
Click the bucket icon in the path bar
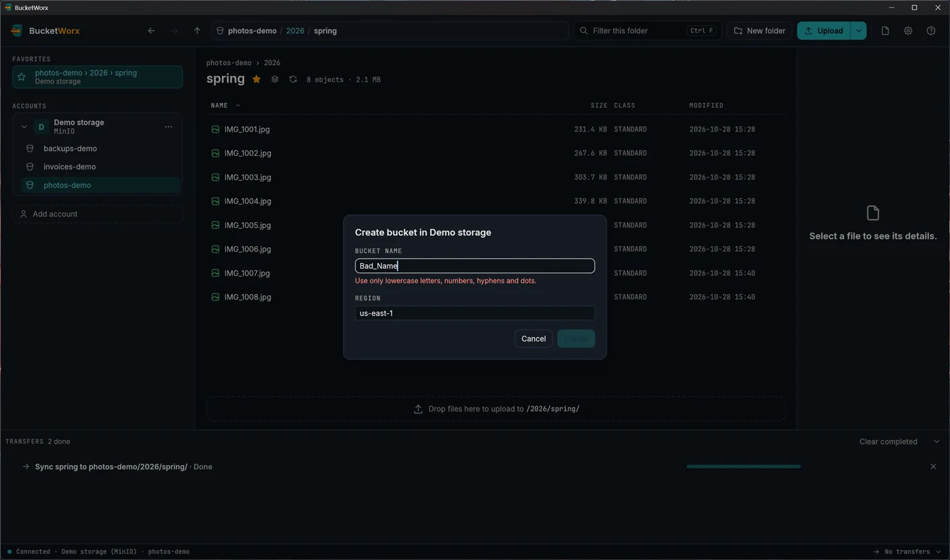coord(220,31)
